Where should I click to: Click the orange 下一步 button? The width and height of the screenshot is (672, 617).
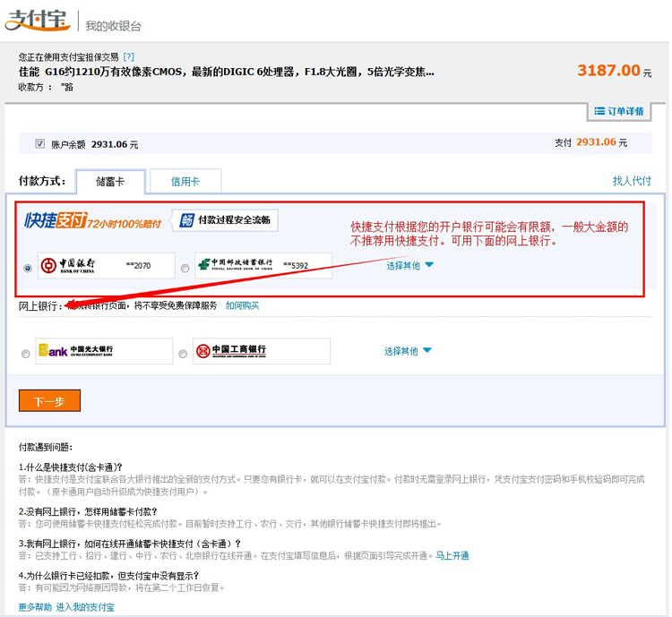(x=49, y=400)
